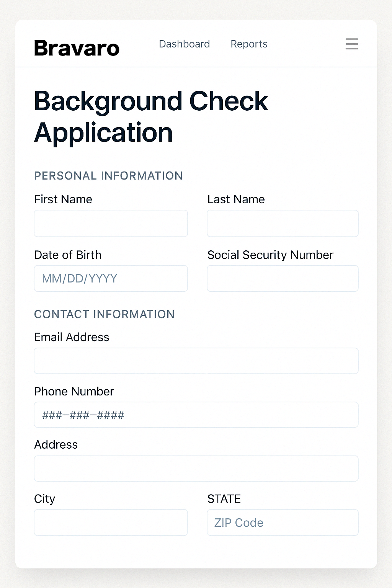Click the Contact Information section header
This screenshot has height=588, width=392.
(104, 314)
